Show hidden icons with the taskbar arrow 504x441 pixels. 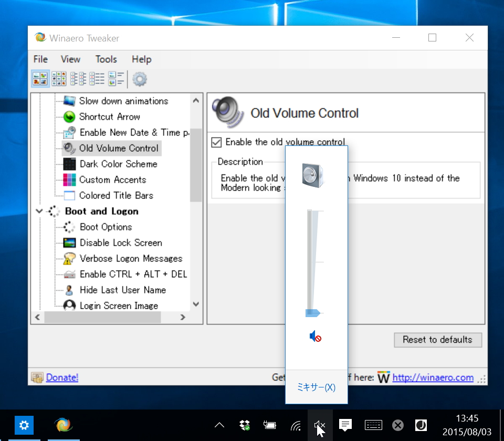[x=219, y=425]
